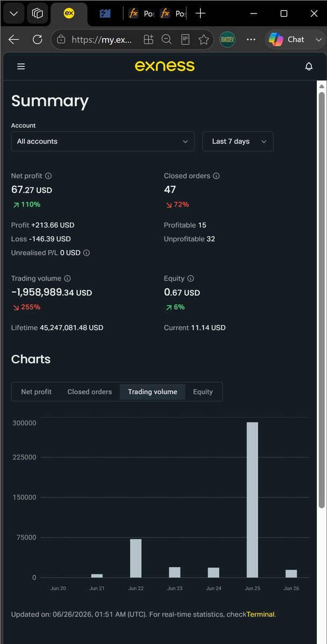Click the net profit value 67.27 USD
Image resolution: width=327 pixels, height=644 pixels.
[32, 189]
